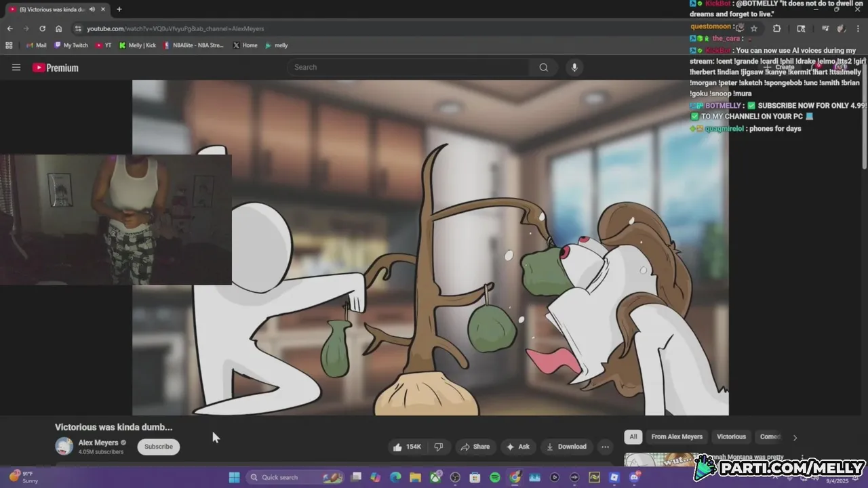Viewport: 868px width, 488px height.
Task: Bookmark this page with star icon
Action: tap(753, 28)
